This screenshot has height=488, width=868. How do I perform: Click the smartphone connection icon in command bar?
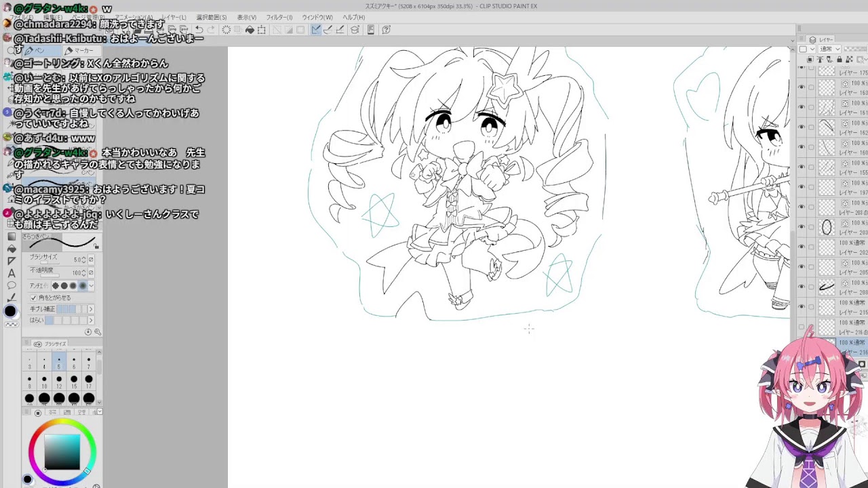(371, 30)
